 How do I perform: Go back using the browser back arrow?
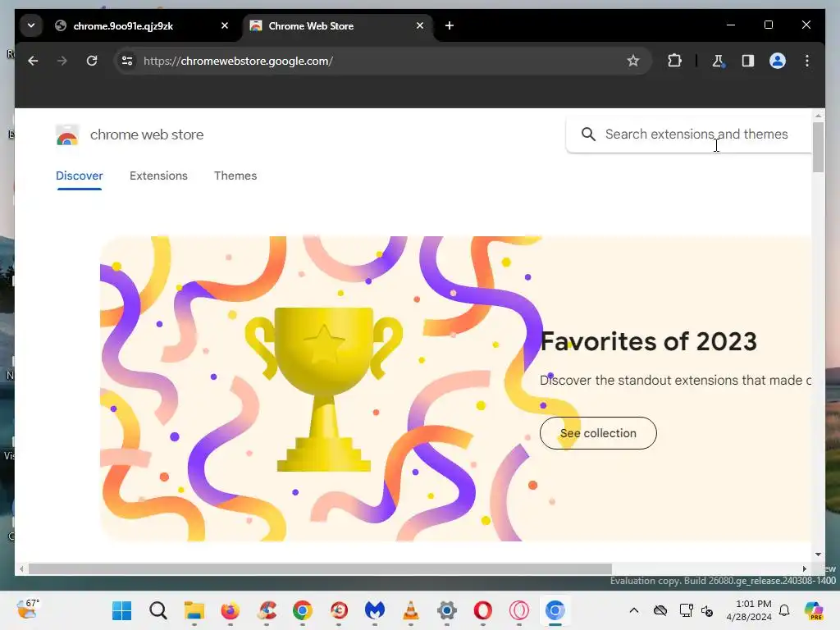coord(33,61)
